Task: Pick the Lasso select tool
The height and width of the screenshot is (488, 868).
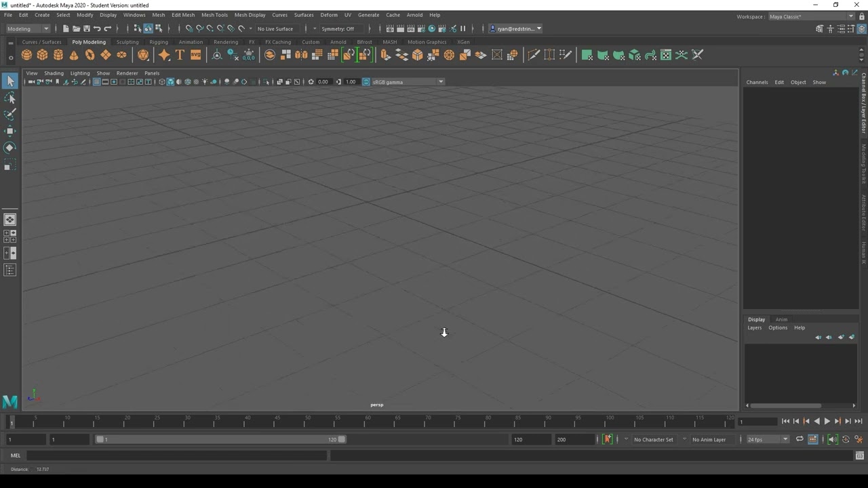Action: pyautogui.click(x=9, y=98)
